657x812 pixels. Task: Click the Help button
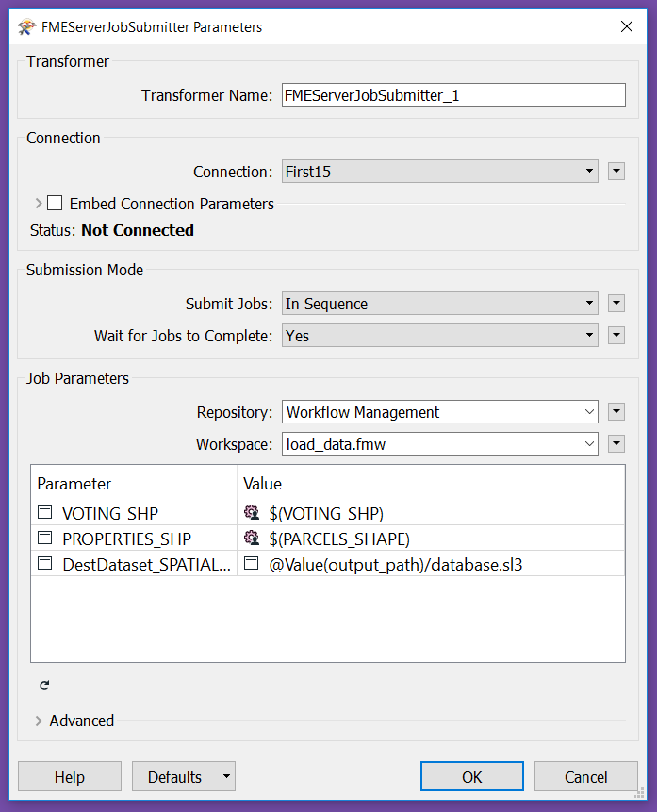point(70,776)
